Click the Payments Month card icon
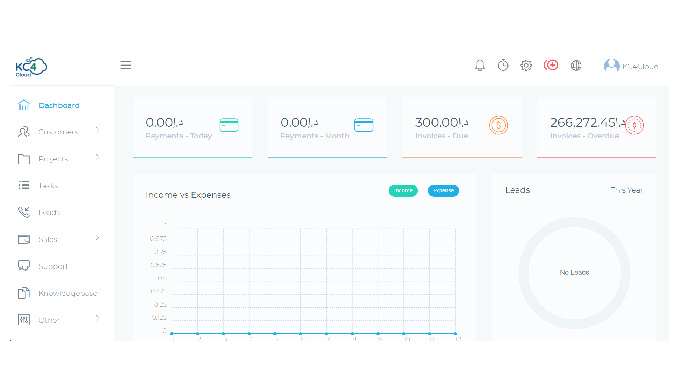 (x=364, y=125)
